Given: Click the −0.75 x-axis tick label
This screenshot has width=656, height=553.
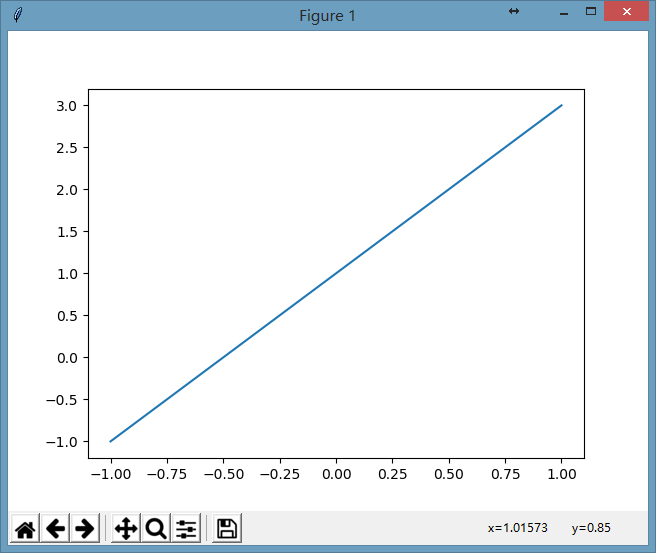Looking at the screenshot, I should pyautogui.click(x=167, y=474).
